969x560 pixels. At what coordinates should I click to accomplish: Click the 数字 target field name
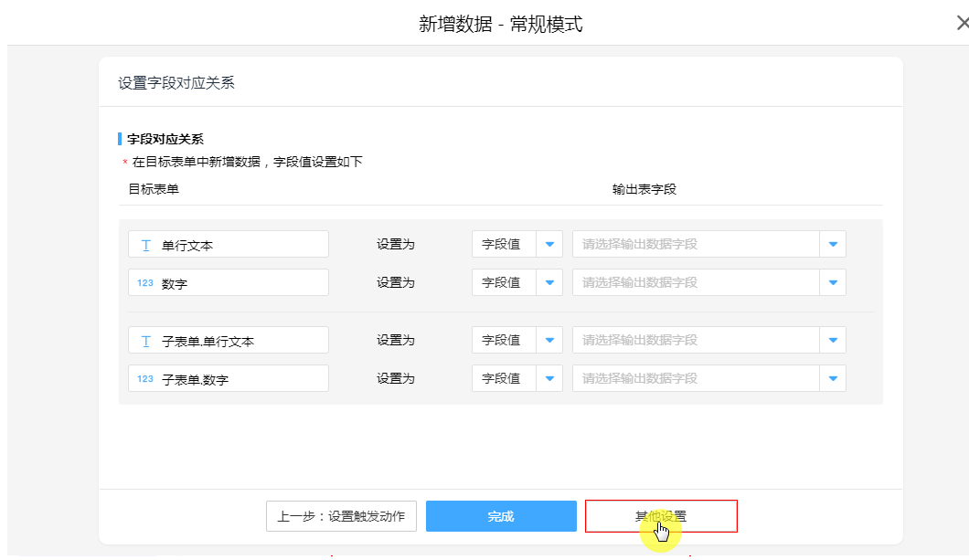click(175, 283)
